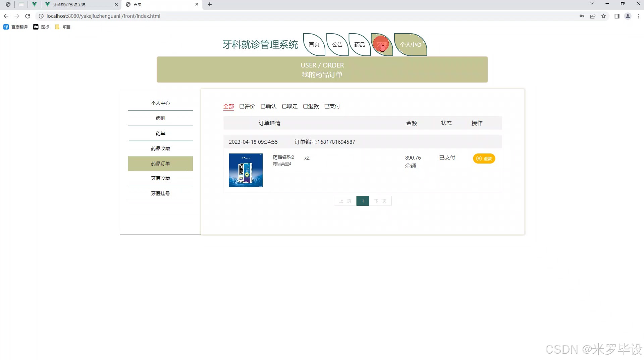Select the 全部 tab above orders
This screenshot has width=644, height=360.
[x=228, y=106]
